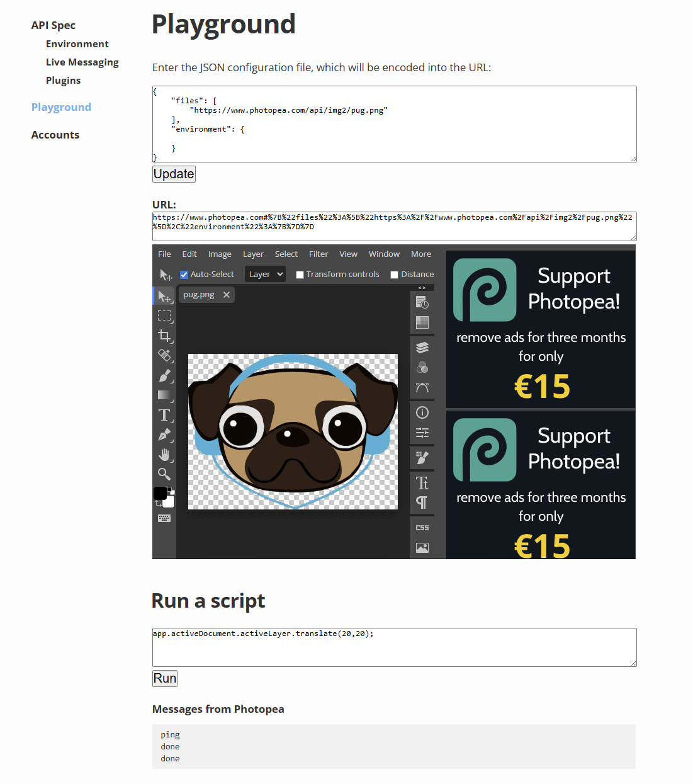Select the Move tool in the toolbox
Image resolution: width=693 pixels, height=784 pixels.
[x=164, y=296]
